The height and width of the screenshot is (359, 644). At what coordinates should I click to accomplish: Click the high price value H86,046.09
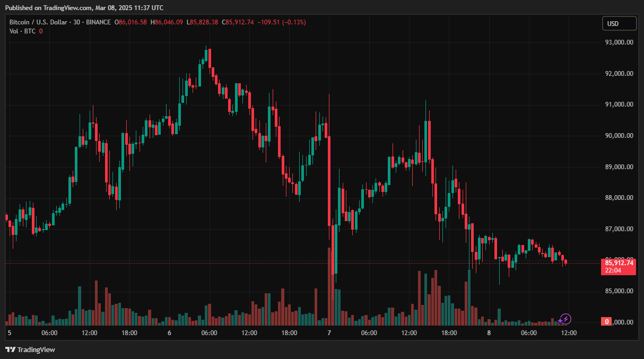[x=167, y=22]
